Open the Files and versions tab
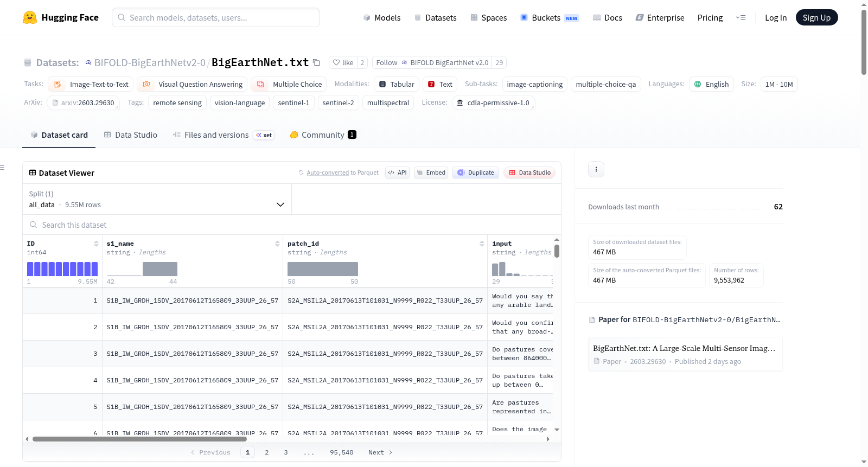Image resolution: width=868 pixels, height=467 pixels. coord(224,135)
